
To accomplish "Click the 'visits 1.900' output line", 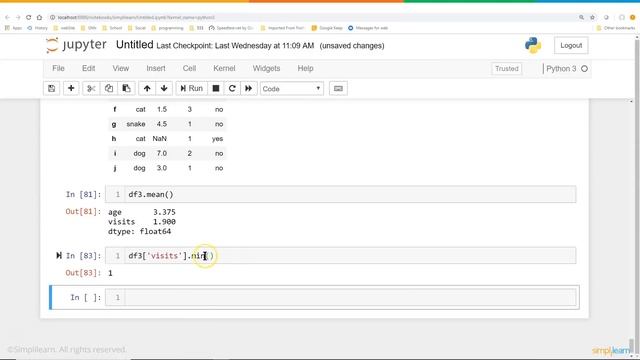I will (142, 222).
